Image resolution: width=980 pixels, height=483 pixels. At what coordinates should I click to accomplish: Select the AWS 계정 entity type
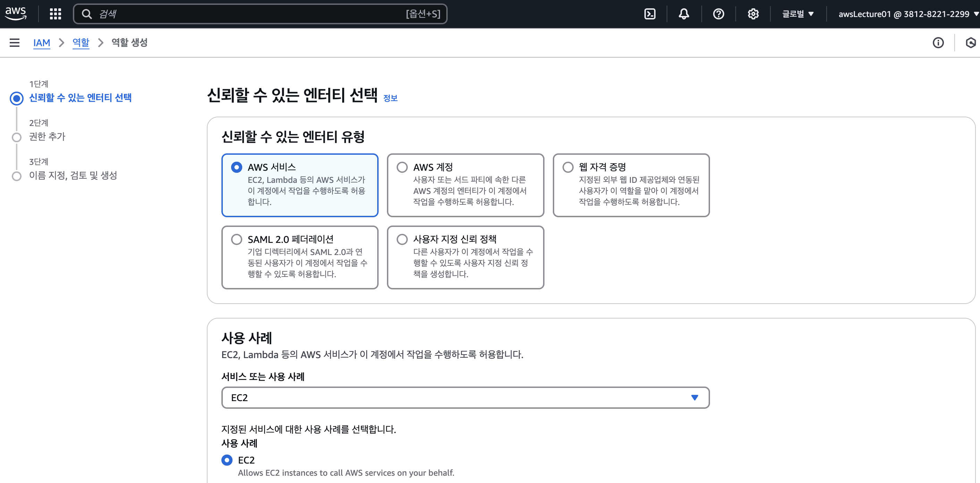pyautogui.click(x=465, y=185)
